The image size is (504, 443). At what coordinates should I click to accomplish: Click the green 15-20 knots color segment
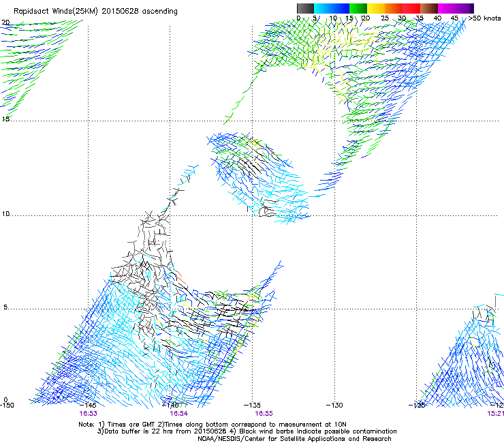[x=358, y=8]
